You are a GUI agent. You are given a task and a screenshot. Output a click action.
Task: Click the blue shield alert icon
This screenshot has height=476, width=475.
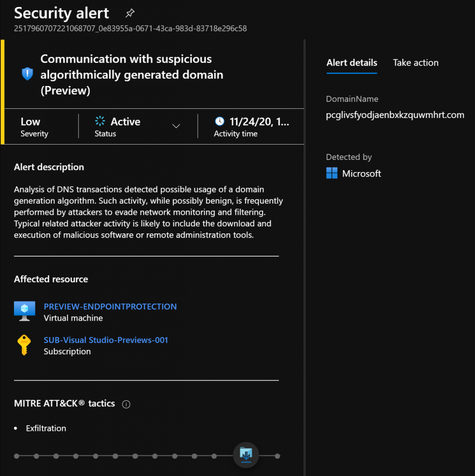tap(27, 74)
